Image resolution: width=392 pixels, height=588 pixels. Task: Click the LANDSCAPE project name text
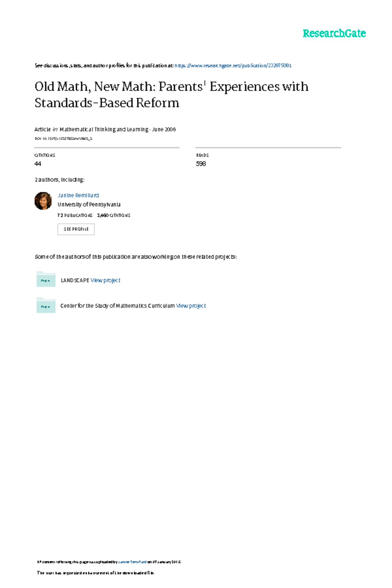tap(75, 280)
